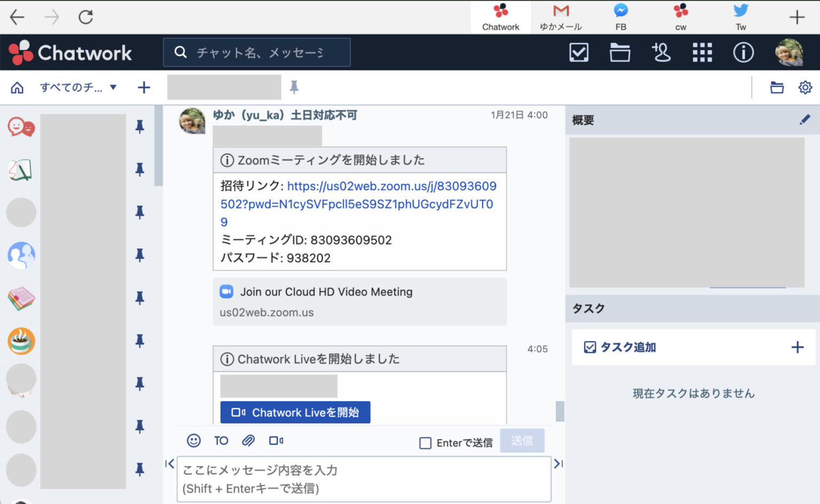Attach a file with the paperclip icon
Image resolution: width=820 pixels, height=504 pixels.
pyautogui.click(x=248, y=441)
